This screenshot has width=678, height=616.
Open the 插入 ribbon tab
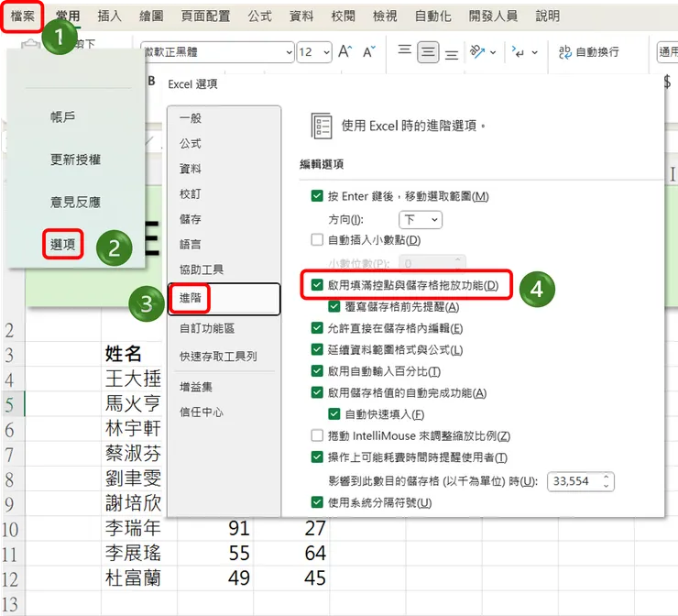(109, 16)
